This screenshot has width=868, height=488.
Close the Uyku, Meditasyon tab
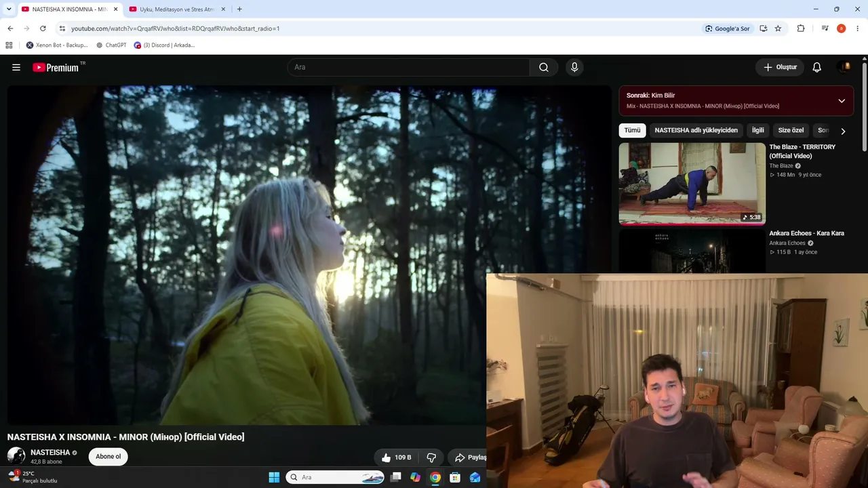(x=222, y=9)
